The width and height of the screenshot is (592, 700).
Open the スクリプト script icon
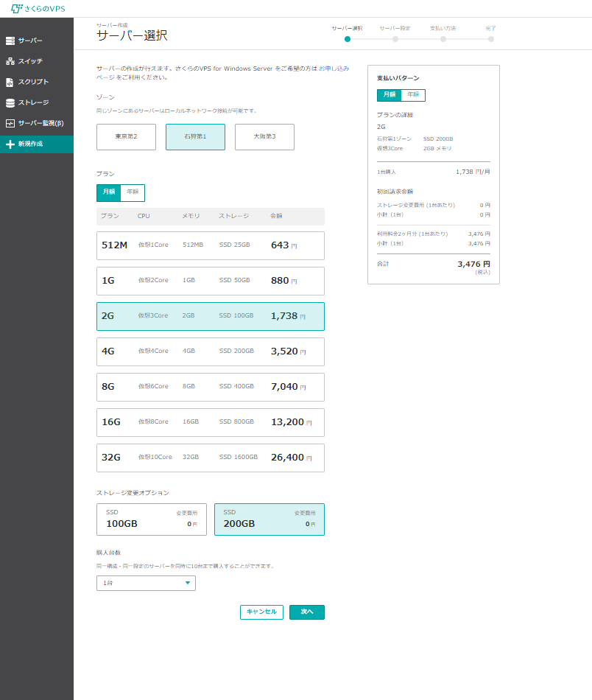(10, 82)
